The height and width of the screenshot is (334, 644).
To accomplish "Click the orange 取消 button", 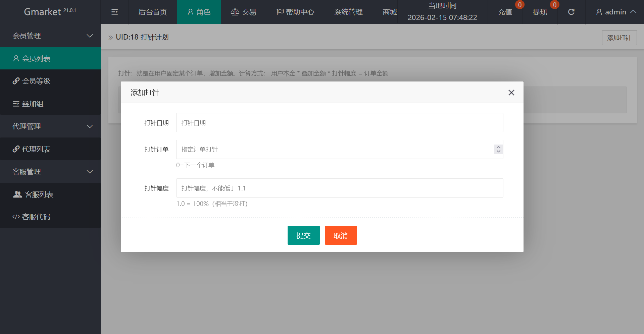I will point(341,235).
